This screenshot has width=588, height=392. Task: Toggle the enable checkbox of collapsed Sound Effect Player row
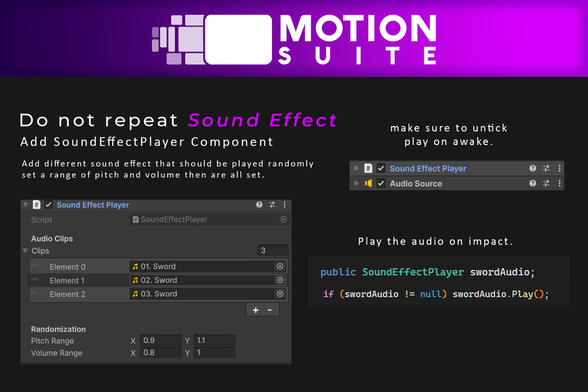coord(381,169)
